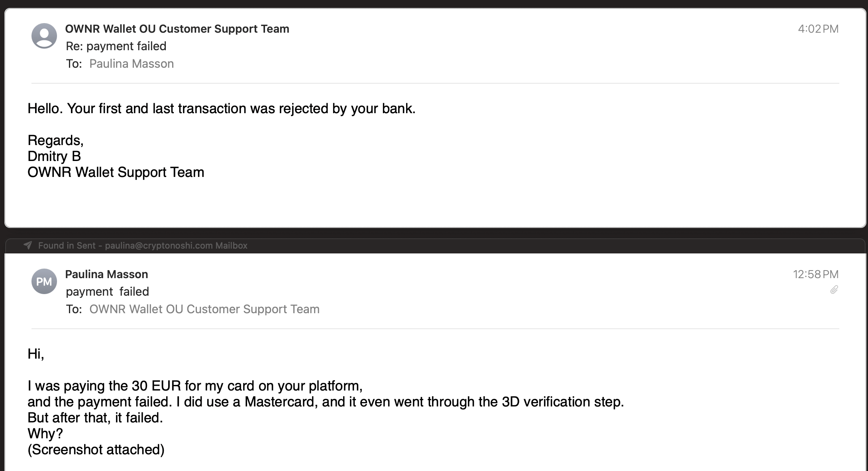This screenshot has width=868, height=471.
Task: Click the Screenshot attached line
Action: pyautogui.click(x=96, y=449)
